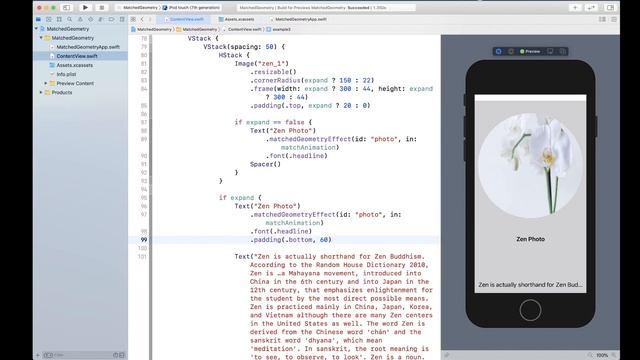Screen dimensions: 640x360
Task: Select the Project navigator folder icon
Action: pos(38,19)
